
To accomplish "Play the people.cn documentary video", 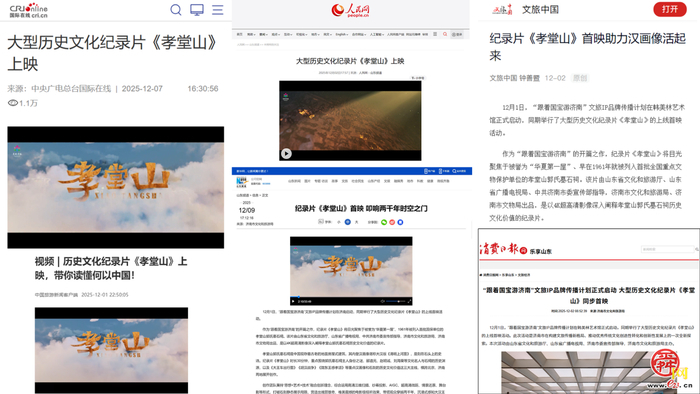I will point(286,153).
